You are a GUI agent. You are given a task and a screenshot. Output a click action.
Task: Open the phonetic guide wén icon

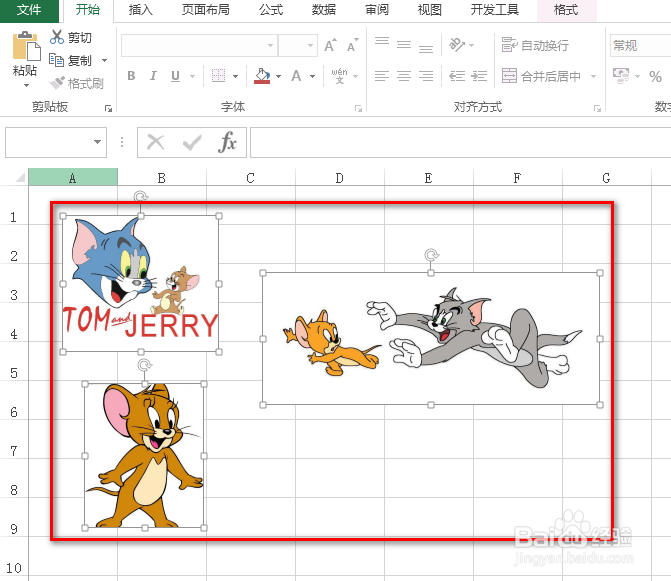339,76
